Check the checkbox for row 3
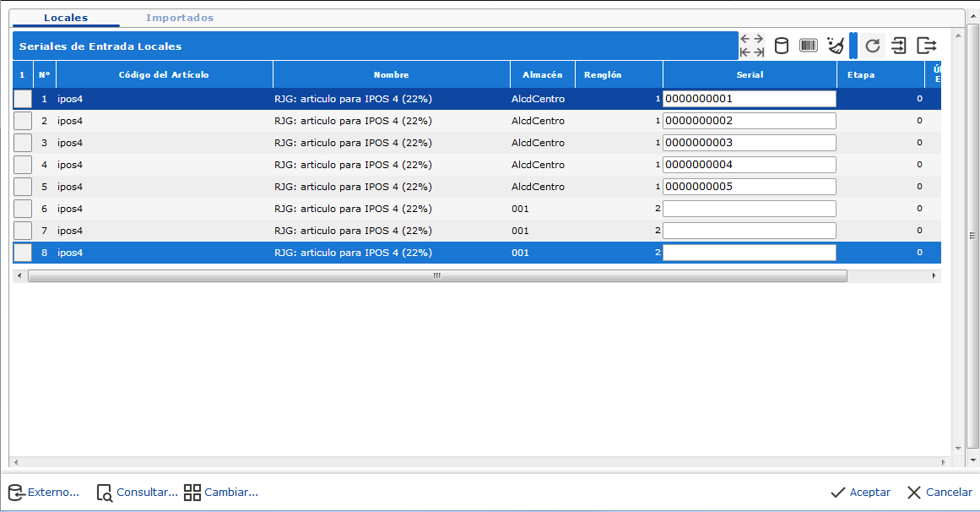Screen dimensions: 980x512 23,143
